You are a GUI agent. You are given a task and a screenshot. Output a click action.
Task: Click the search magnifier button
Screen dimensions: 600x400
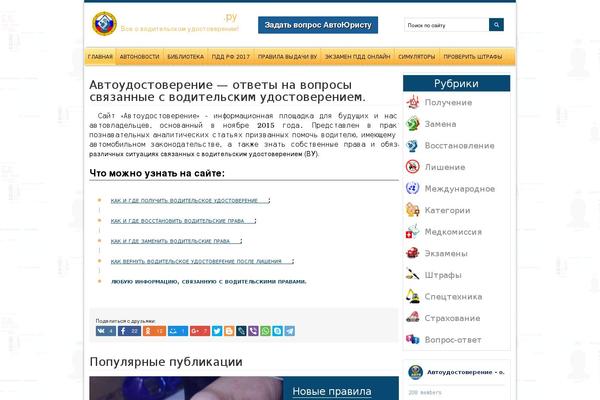click(x=496, y=25)
